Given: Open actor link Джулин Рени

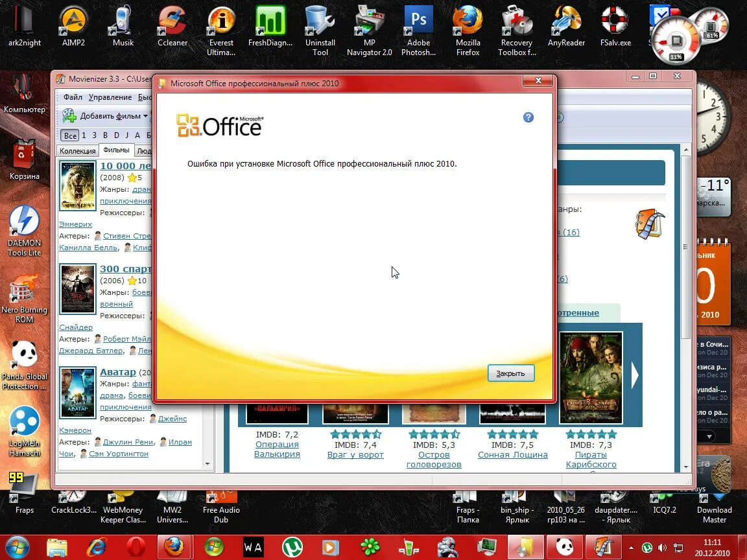Looking at the screenshot, I should pyautogui.click(x=128, y=442).
